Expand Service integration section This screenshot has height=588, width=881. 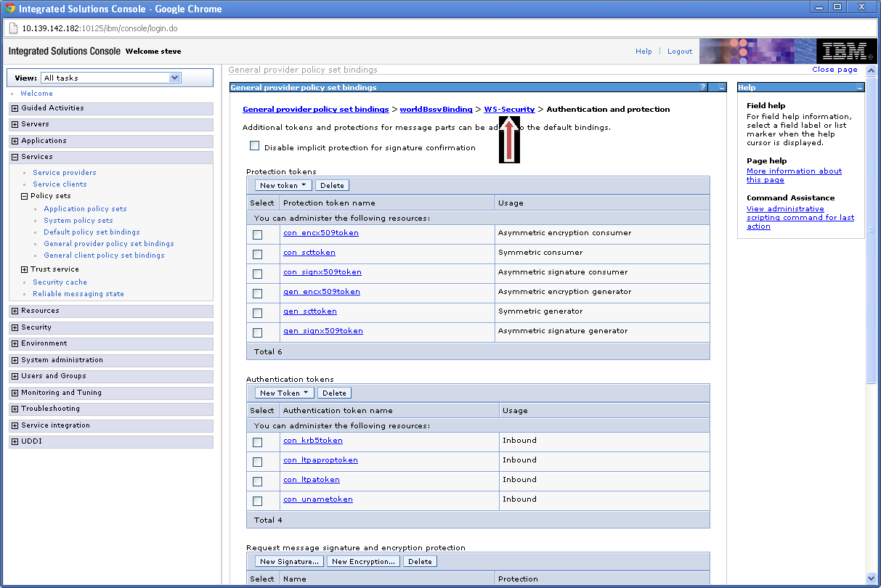coord(15,425)
